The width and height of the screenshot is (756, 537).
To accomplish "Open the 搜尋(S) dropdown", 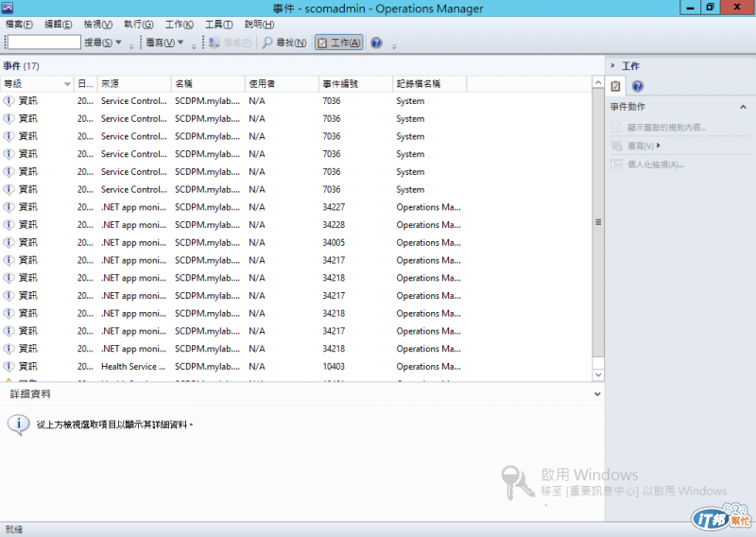I will coord(103,43).
